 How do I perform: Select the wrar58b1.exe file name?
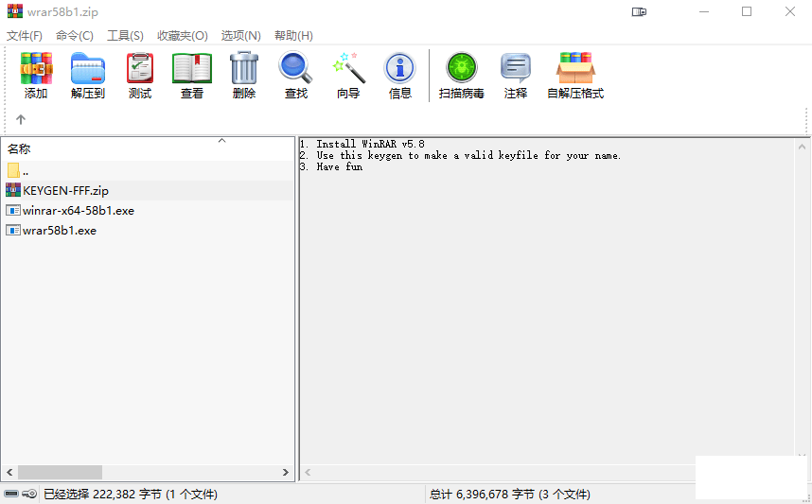(x=60, y=231)
